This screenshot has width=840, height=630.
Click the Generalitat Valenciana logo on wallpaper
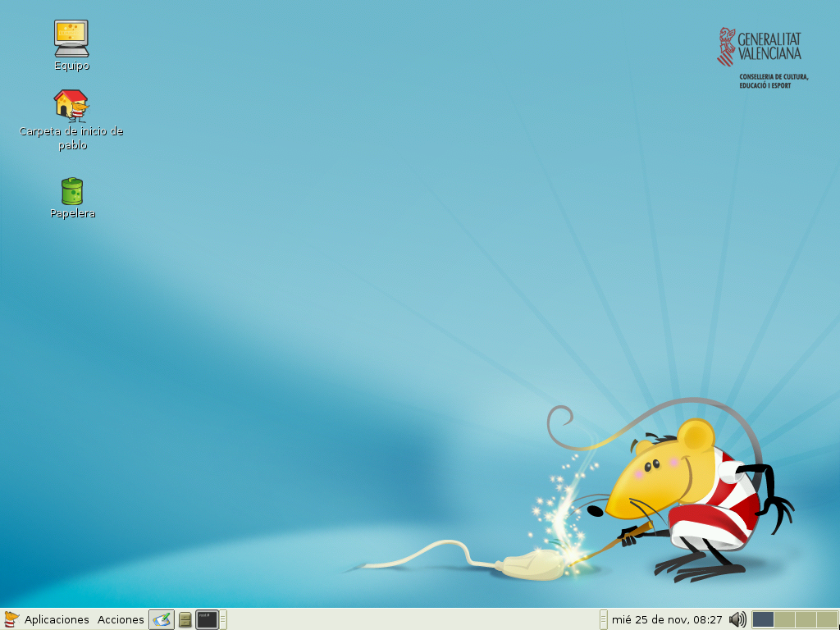click(762, 57)
